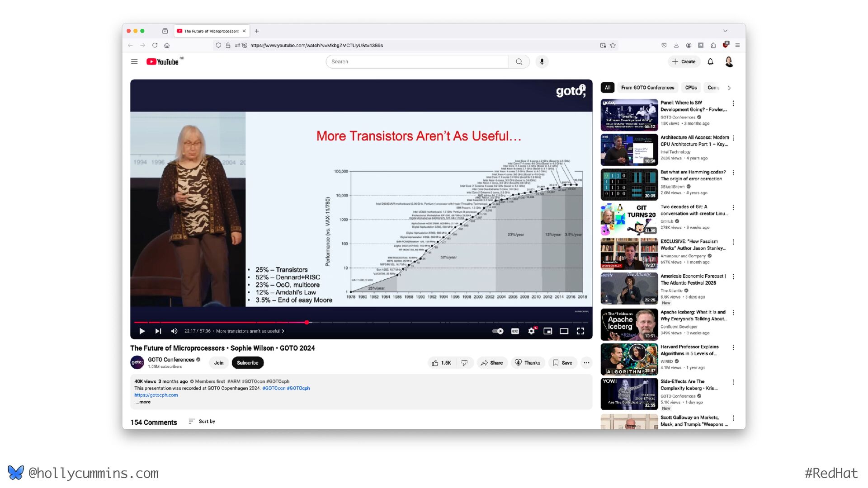868x488 pixels.
Task: Select the CPUs filter chip
Action: click(x=690, y=88)
